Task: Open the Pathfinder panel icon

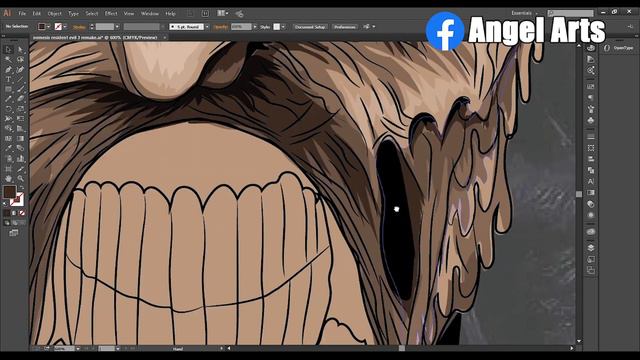Action: 591,170
